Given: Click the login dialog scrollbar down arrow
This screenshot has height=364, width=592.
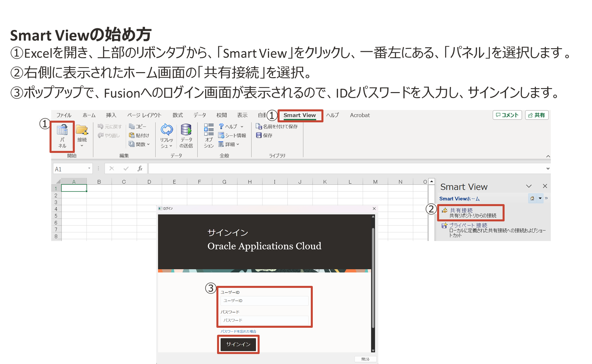Looking at the screenshot, I should (373, 350).
